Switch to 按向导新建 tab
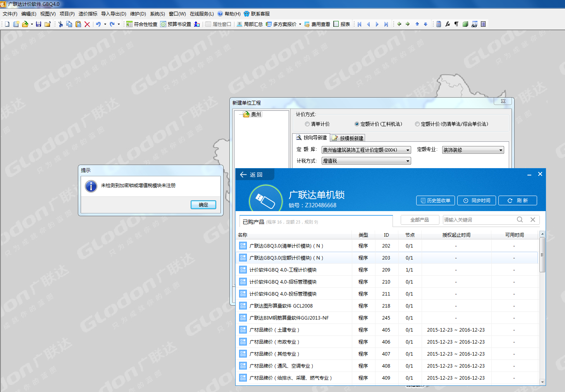The image size is (565, 392). (311, 138)
